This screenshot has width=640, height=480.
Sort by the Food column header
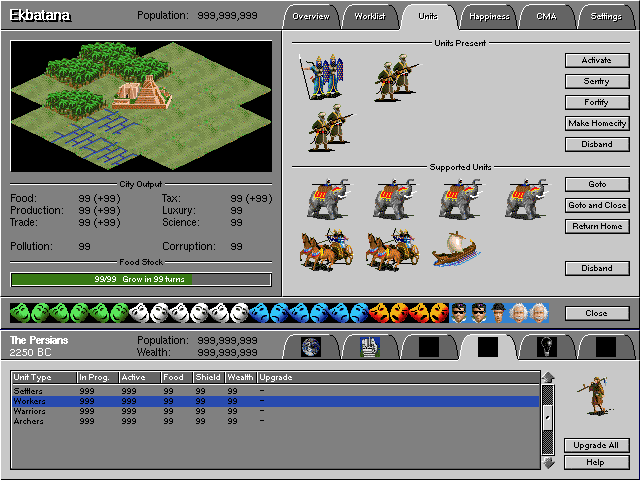coord(177,377)
